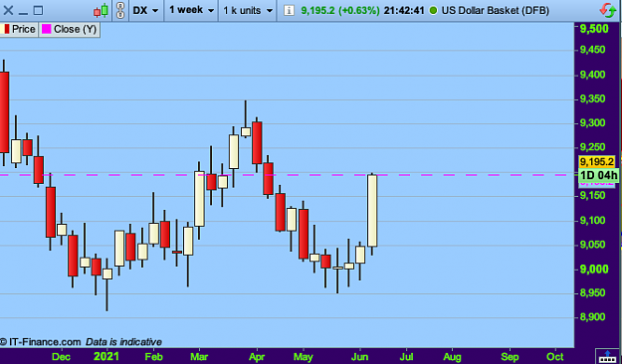Open the DX instrument dropdown

tap(145, 10)
